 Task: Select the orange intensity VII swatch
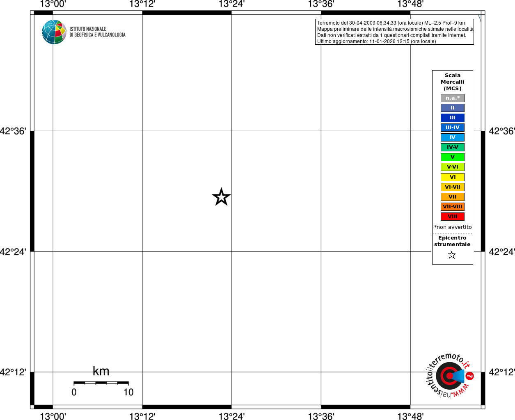(x=453, y=197)
